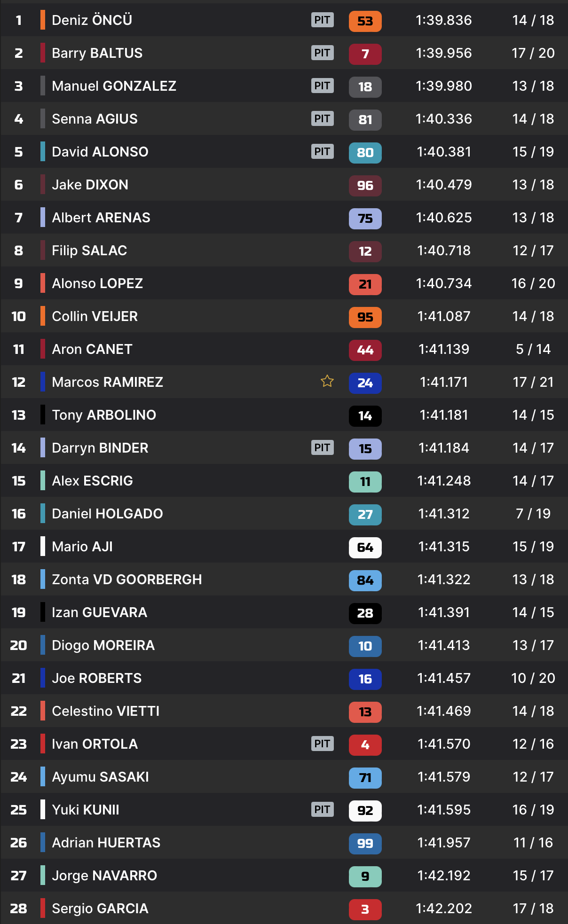Click the PIT badge beside Yuki KUNII
Screen dimensions: 568x924
323,809
